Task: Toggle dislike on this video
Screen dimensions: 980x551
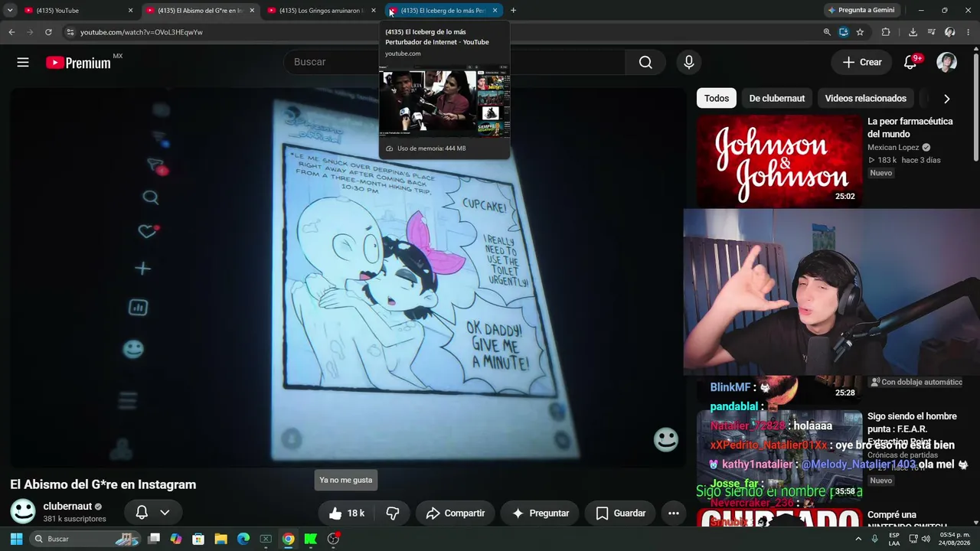Action: point(393,514)
